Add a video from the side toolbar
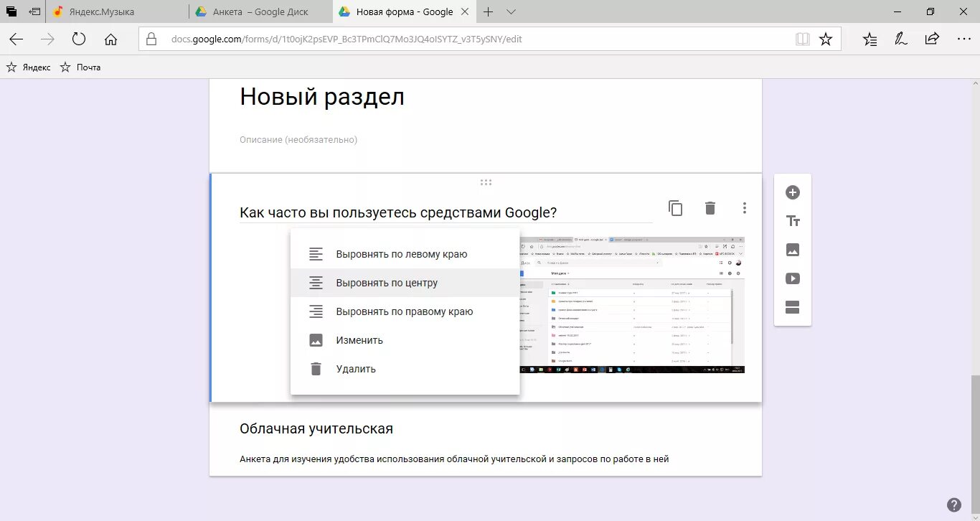 (793, 278)
